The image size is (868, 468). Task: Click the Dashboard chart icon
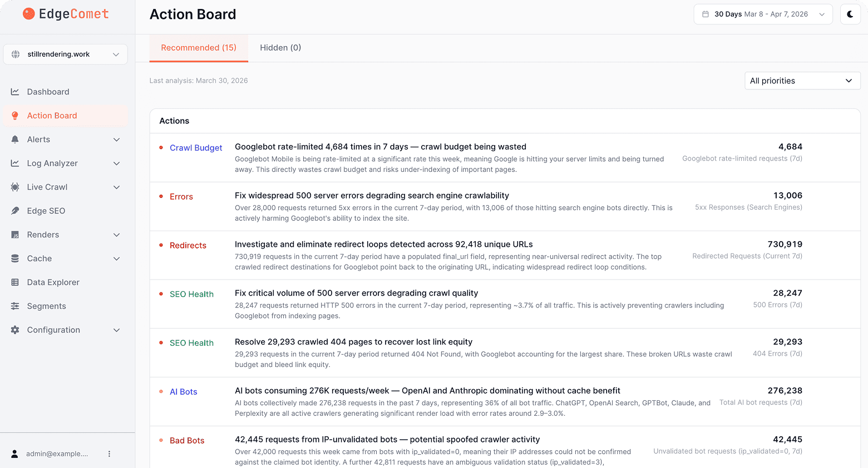tap(15, 92)
